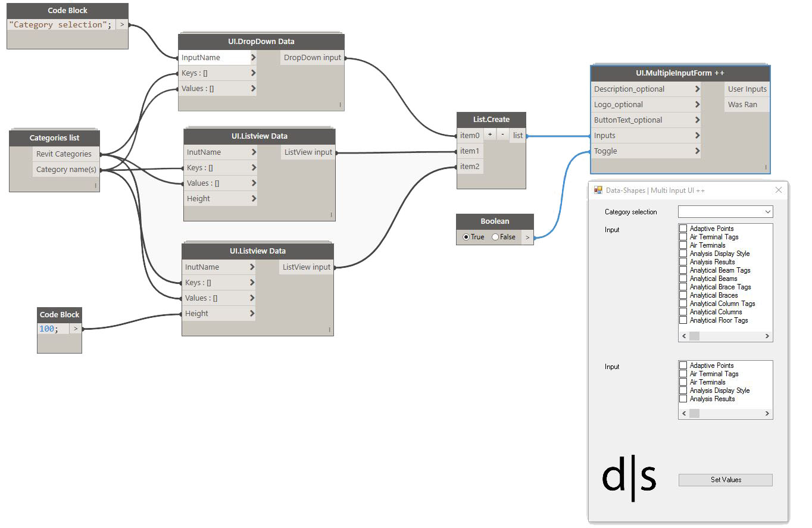Click the Data-Shapes form window icon

point(598,190)
